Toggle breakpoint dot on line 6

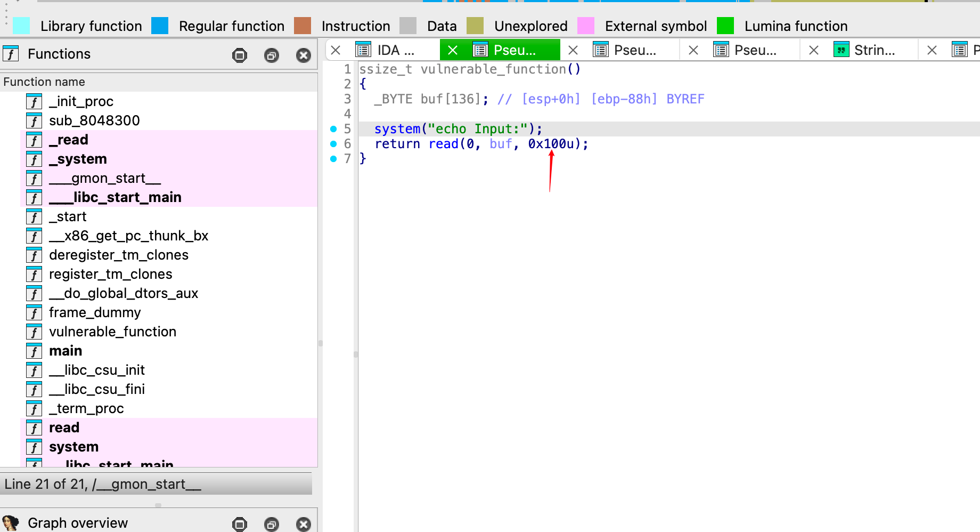click(x=333, y=144)
